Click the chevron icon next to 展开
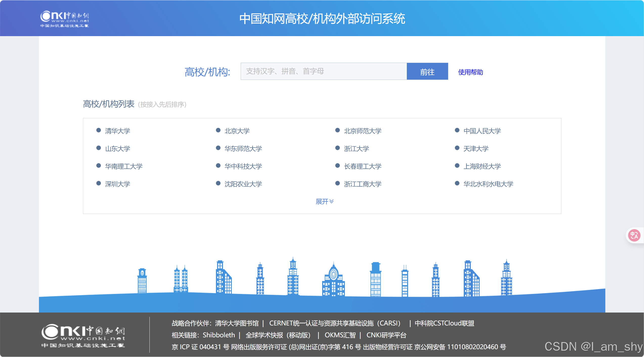This screenshot has width=644, height=357. [331, 201]
